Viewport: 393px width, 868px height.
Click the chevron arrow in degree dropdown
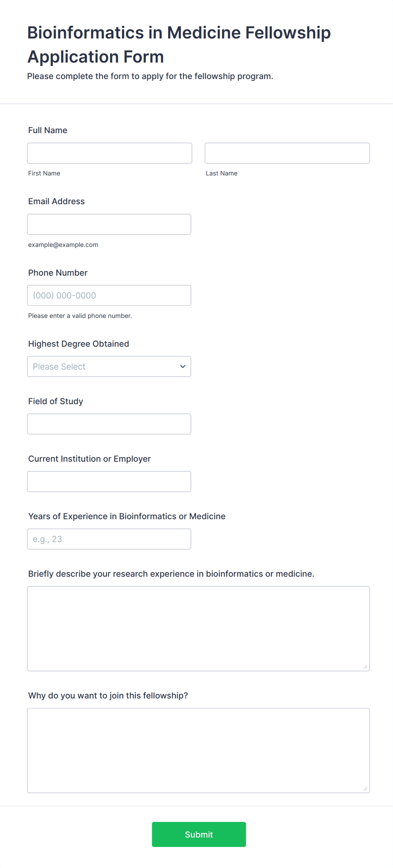183,367
